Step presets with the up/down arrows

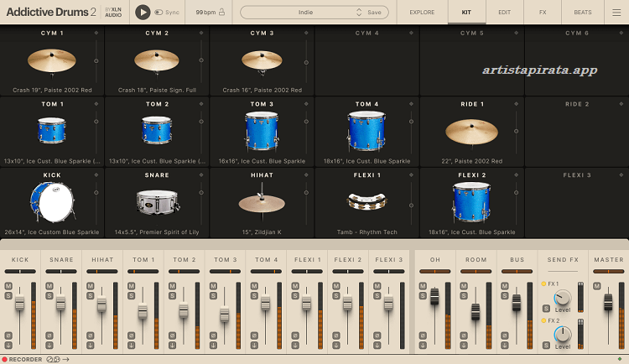359,12
